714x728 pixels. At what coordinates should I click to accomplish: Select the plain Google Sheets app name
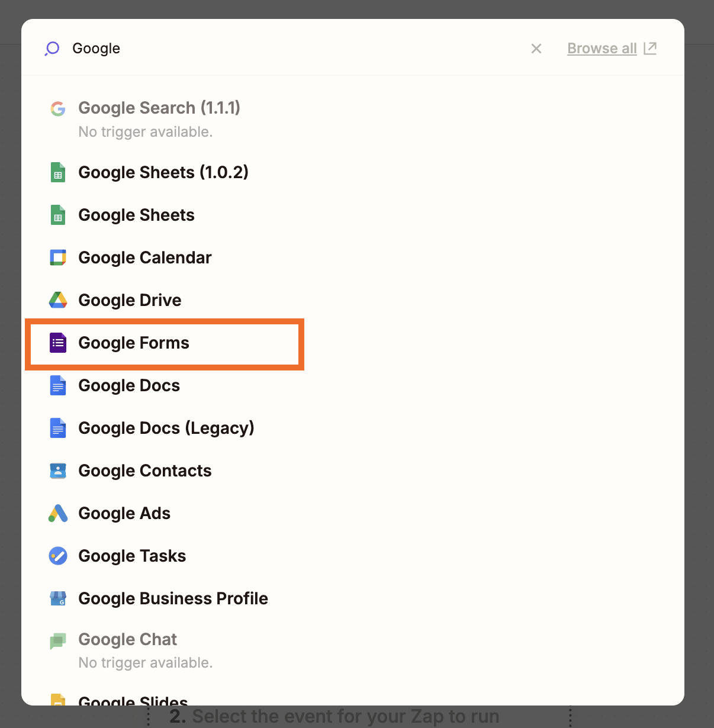coord(136,215)
